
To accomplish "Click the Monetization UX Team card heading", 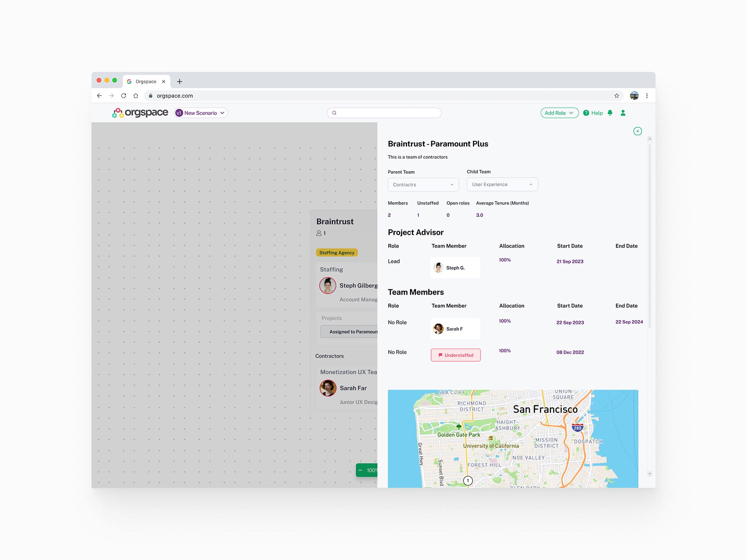I will tap(349, 372).
